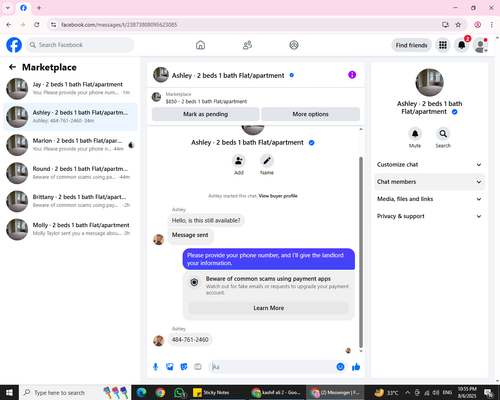Record a voice clip microphone icon
This screenshot has width=500, height=400.
(155, 367)
